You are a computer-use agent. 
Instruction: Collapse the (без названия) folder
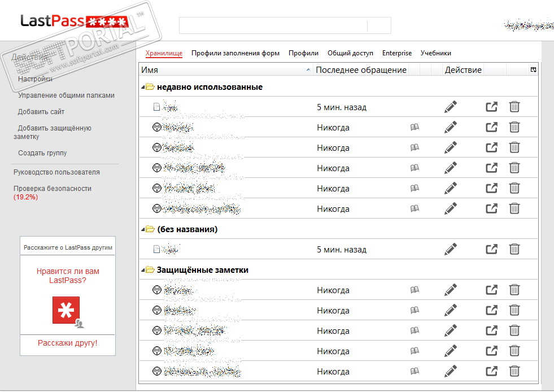click(x=143, y=229)
